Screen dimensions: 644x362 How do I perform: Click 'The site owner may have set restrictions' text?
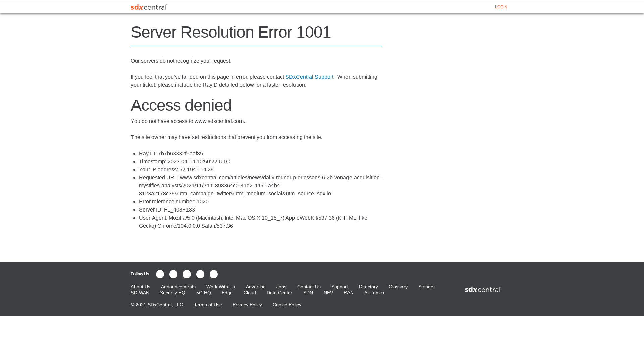pos(226,137)
